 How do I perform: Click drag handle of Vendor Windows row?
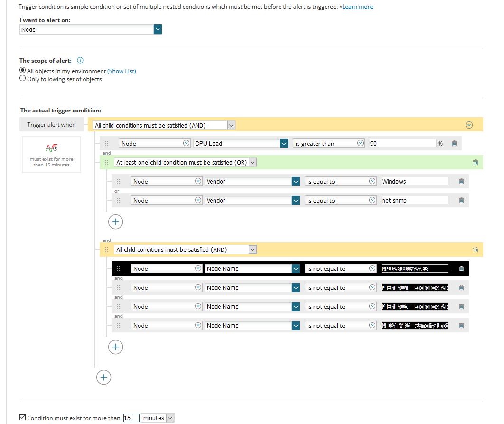click(x=119, y=181)
